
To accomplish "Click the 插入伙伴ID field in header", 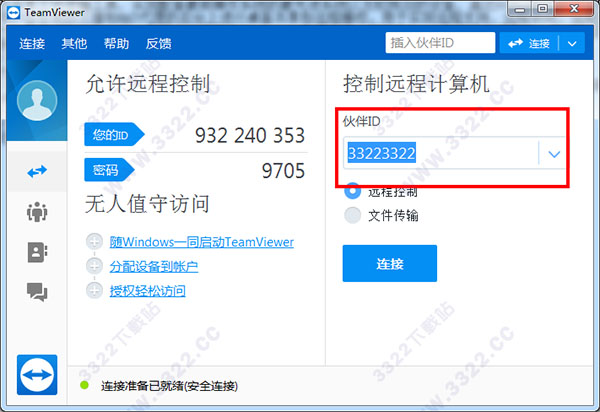I will 440,42.
